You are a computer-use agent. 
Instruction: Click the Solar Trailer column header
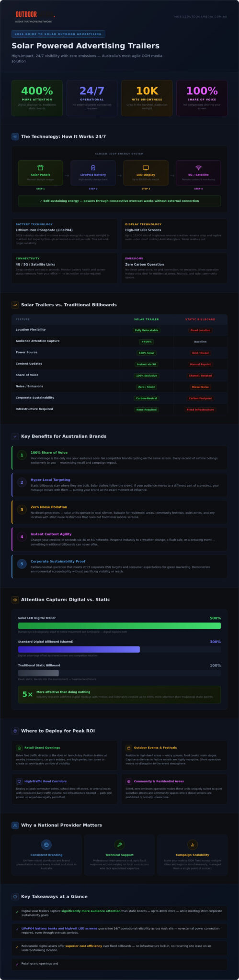(x=146, y=319)
